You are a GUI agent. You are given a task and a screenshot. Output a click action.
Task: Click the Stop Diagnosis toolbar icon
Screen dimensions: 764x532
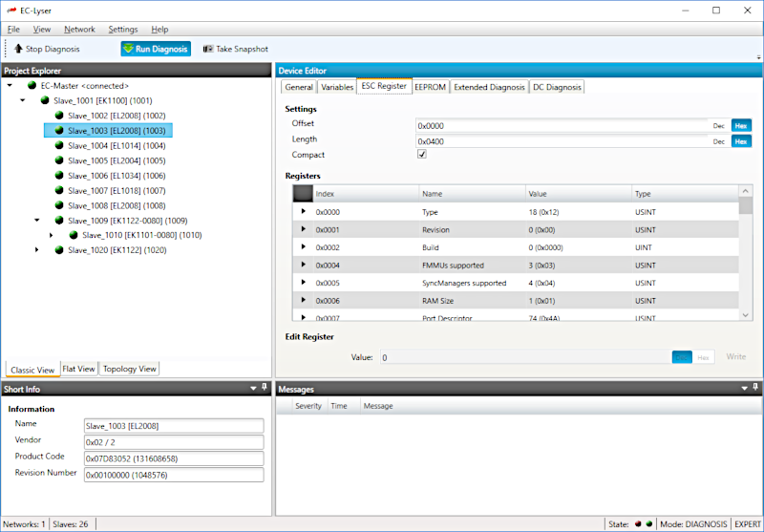pos(17,49)
